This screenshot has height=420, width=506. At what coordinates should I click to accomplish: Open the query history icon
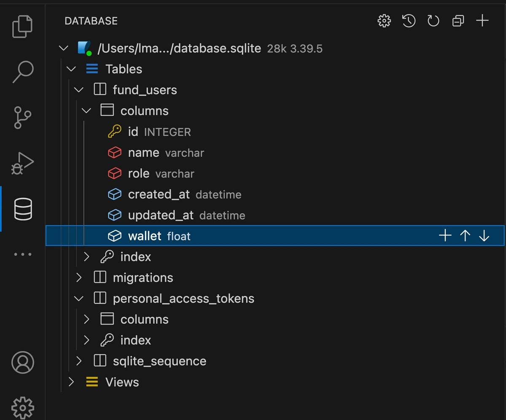(x=409, y=21)
